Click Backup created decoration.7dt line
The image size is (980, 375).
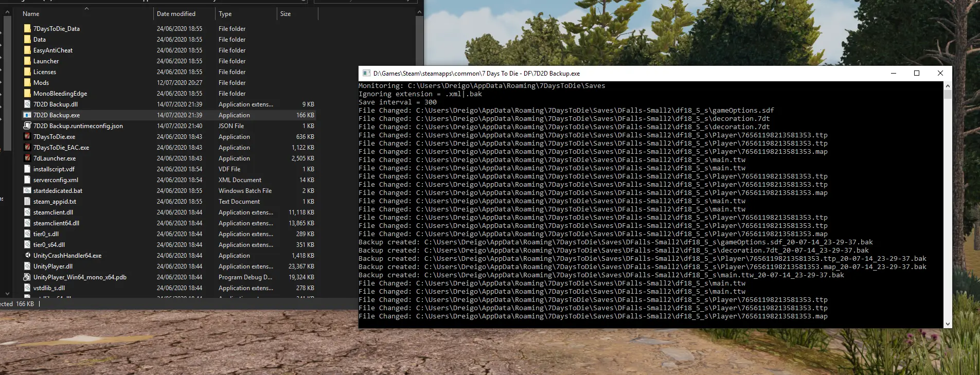tap(613, 251)
